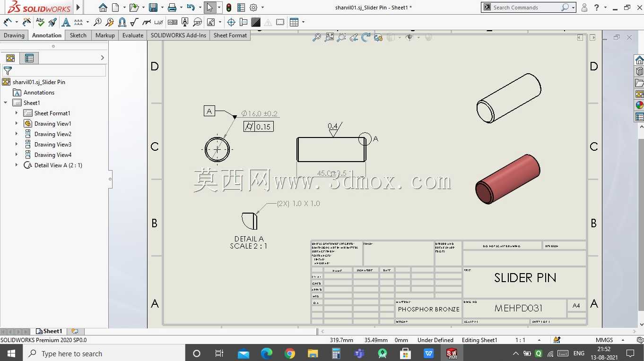The width and height of the screenshot is (644, 361).
Task: Open the SOLIDWORKS Add-Ins tab
Action: pos(178,35)
